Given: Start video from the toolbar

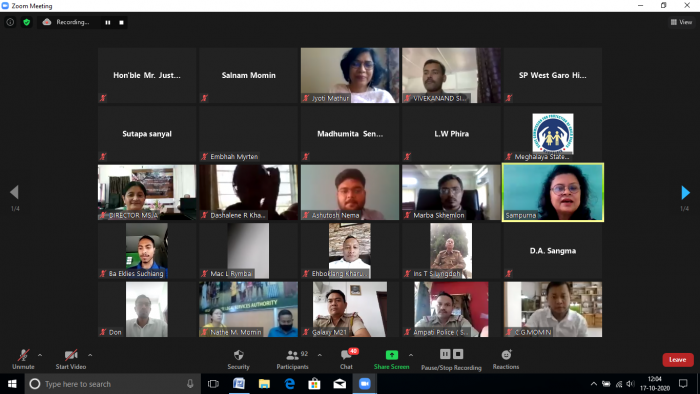Looking at the screenshot, I should coord(71,359).
